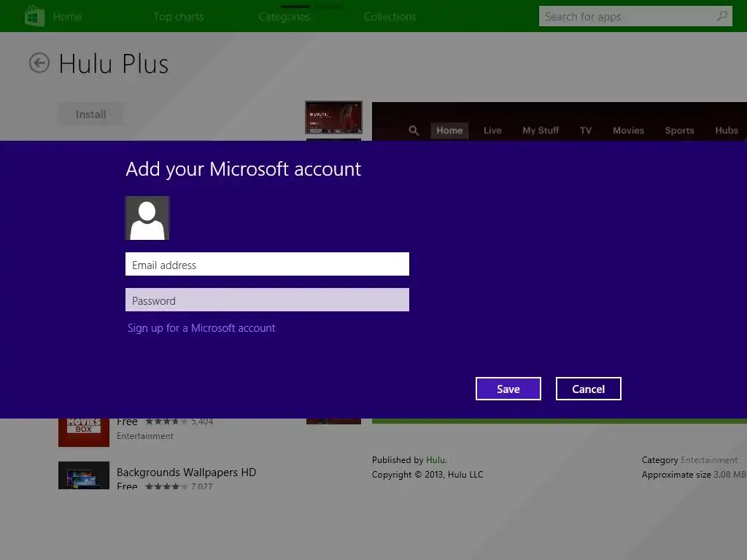Screen dimensions: 747x560
Task: Click the Backgrounds Wallpapers HD title
Action: (186, 472)
